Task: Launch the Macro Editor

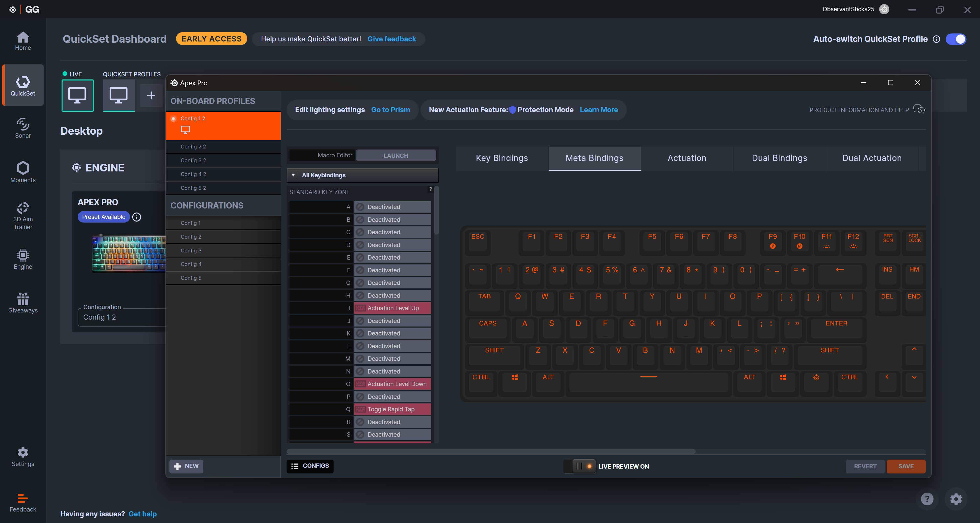Action: click(x=396, y=156)
